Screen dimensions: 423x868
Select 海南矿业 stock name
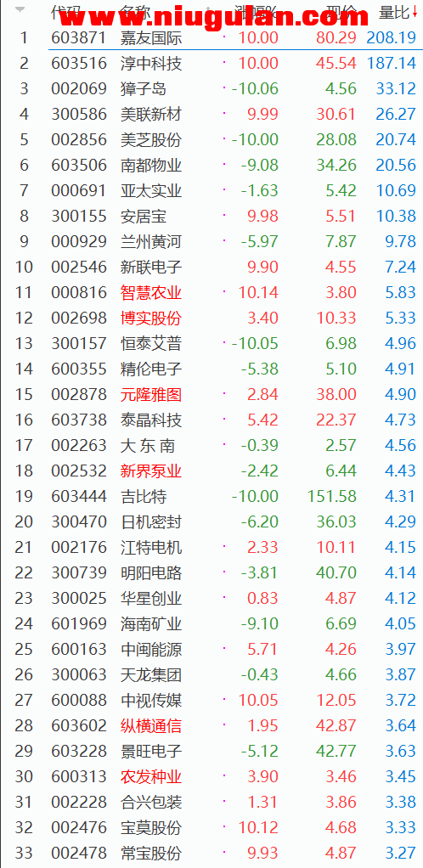[151, 624]
